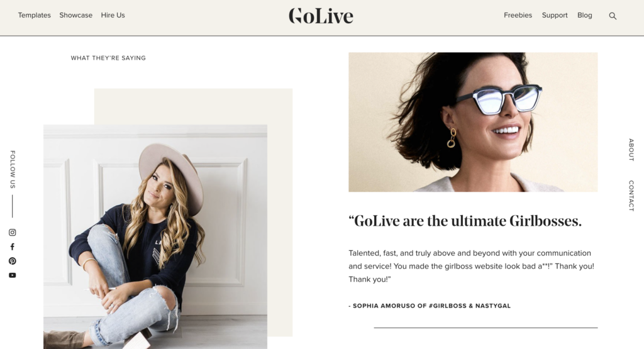Click the What They're Saying heading
This screenshot has width=644, height=349.
click(108, 58)
